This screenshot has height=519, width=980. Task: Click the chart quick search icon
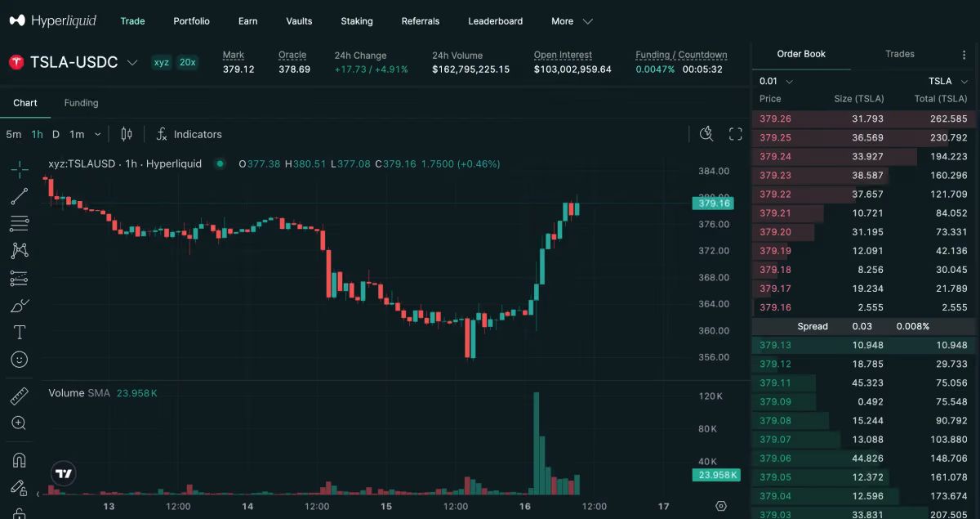[x=707, y=134]
